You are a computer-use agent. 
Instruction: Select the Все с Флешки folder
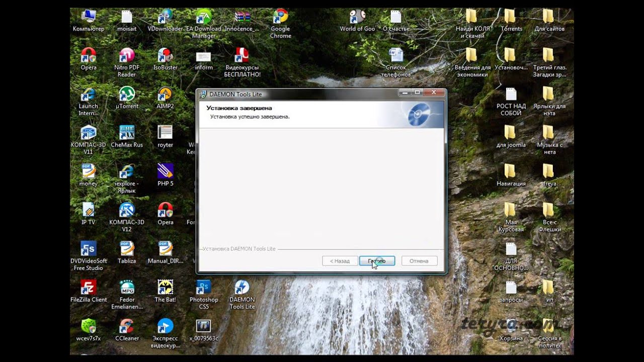point(549,217)
